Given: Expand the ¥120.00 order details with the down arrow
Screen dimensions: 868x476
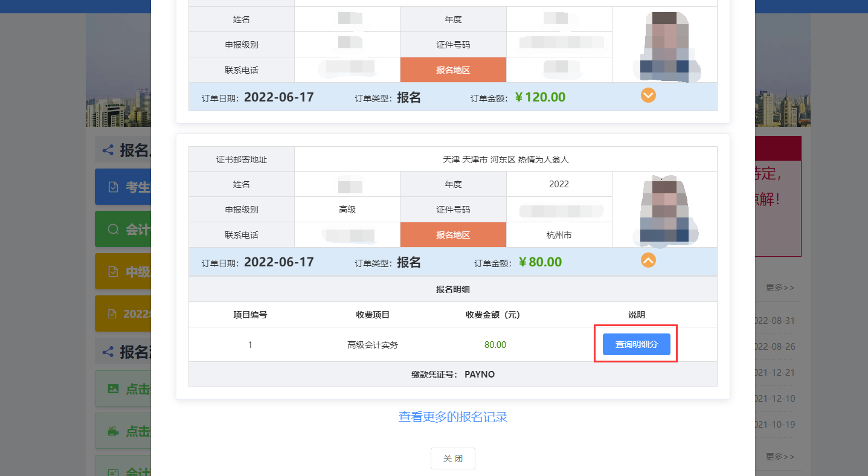Looking at the screenshot, I should coord(648,95).
